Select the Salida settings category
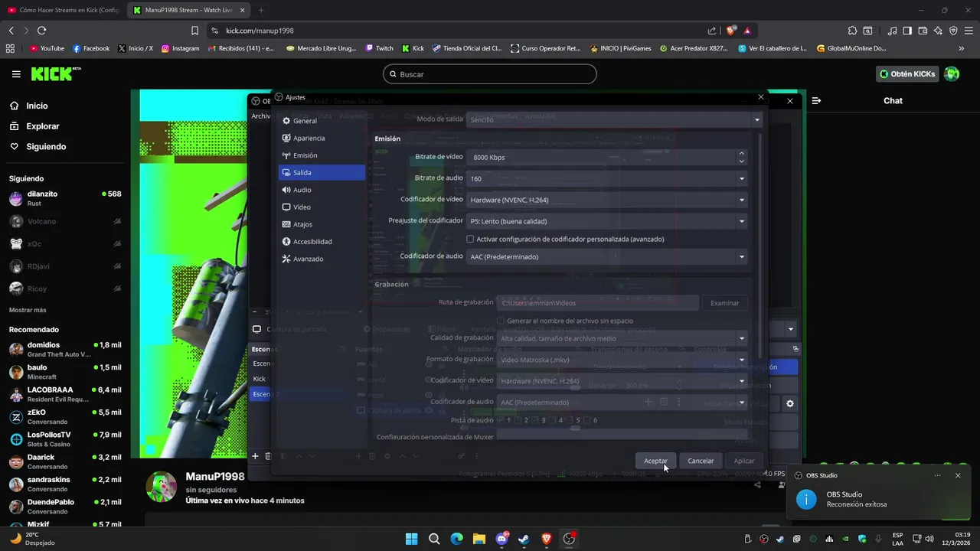The image size is (980, 551). point(322,172)
